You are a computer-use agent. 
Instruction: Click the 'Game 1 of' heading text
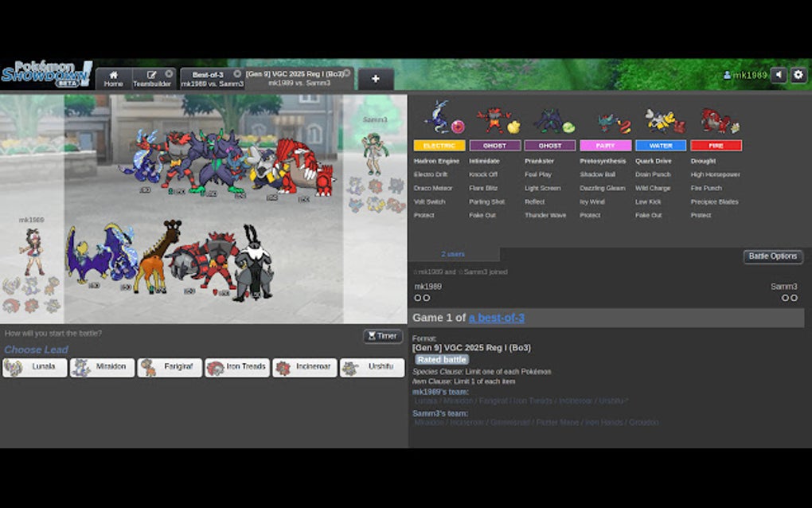[x=439, y=318]
